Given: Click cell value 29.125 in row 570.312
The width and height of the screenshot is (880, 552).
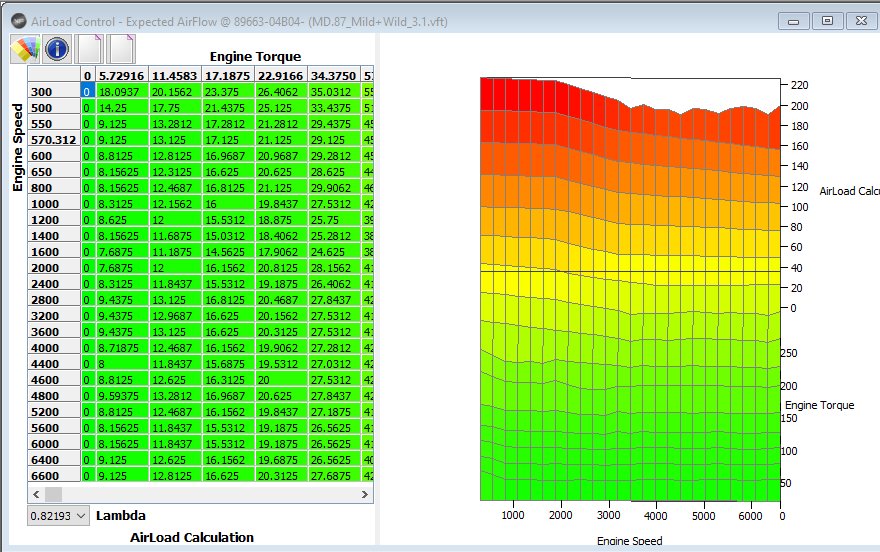Looking at the screenshot, I should tap(333, 140).
